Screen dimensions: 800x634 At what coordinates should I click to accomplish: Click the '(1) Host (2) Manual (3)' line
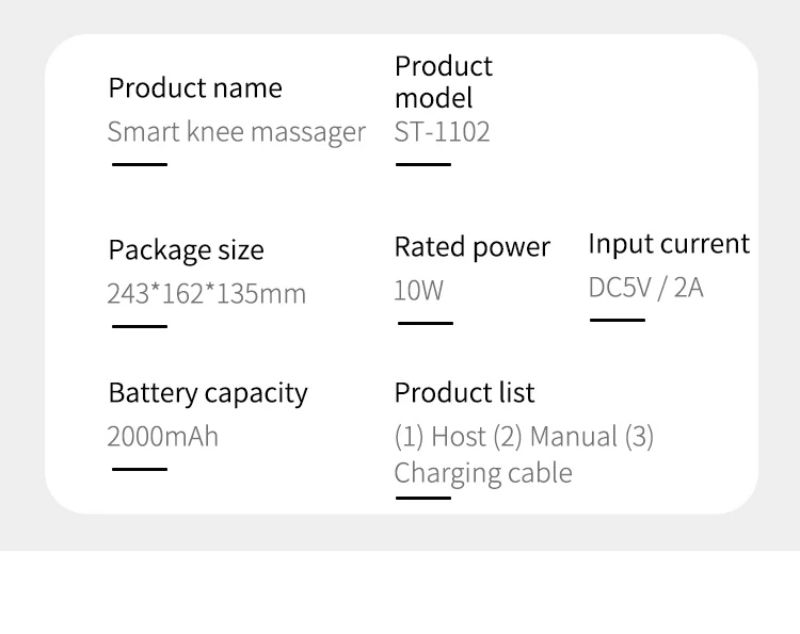point(524,437)
